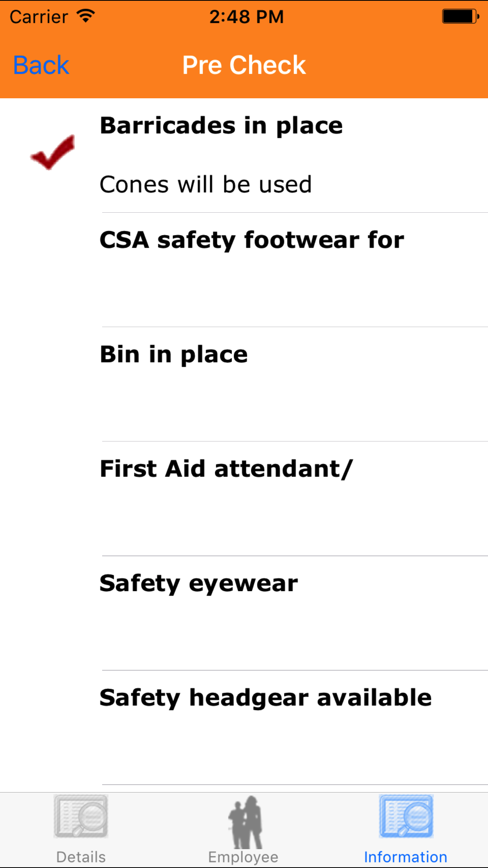
Task: Tap the Carrier status text
Action: tap(39, 17)
